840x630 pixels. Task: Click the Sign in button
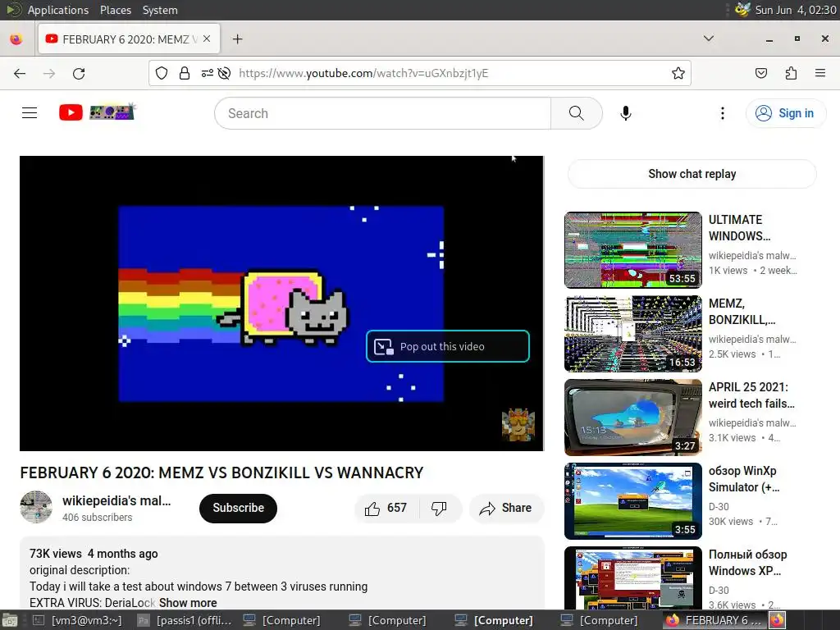click(785, 113)
